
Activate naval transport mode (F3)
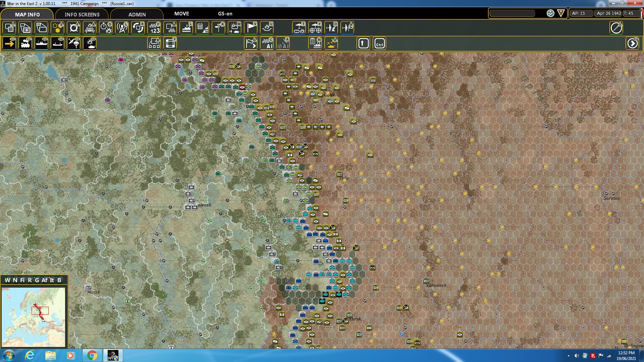click(x=42, y=43)
